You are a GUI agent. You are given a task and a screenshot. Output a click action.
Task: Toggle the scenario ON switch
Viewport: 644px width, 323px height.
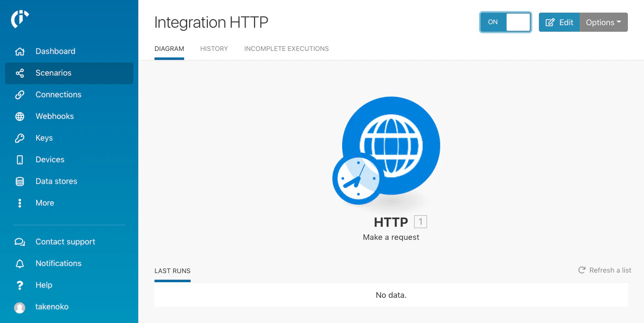506,22
